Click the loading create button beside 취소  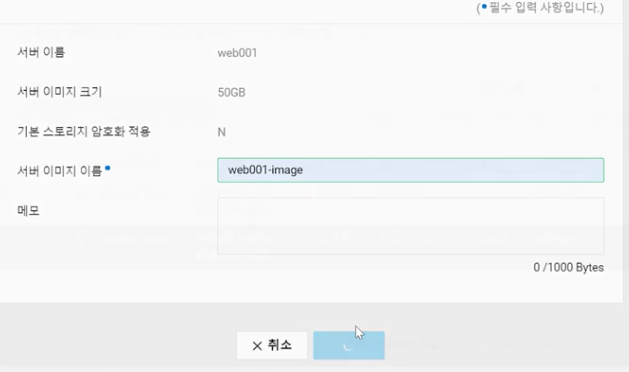click(x=349, y=345)
